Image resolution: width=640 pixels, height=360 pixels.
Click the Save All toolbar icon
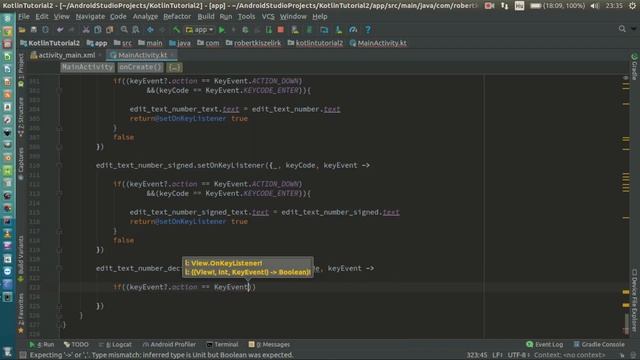click(x=33, y=30)
